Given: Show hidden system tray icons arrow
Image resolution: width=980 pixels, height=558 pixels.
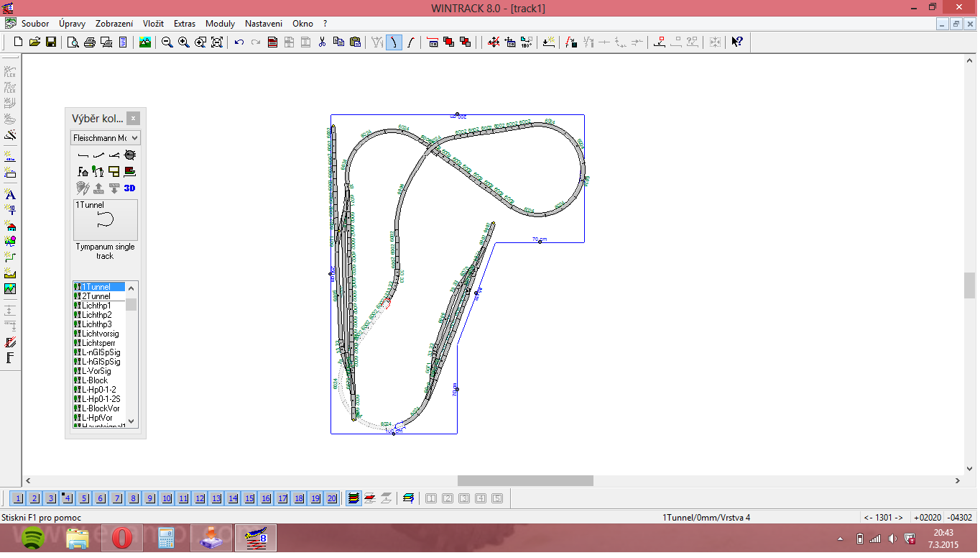Looking at the screenshot, I should [x=840, y=539].
